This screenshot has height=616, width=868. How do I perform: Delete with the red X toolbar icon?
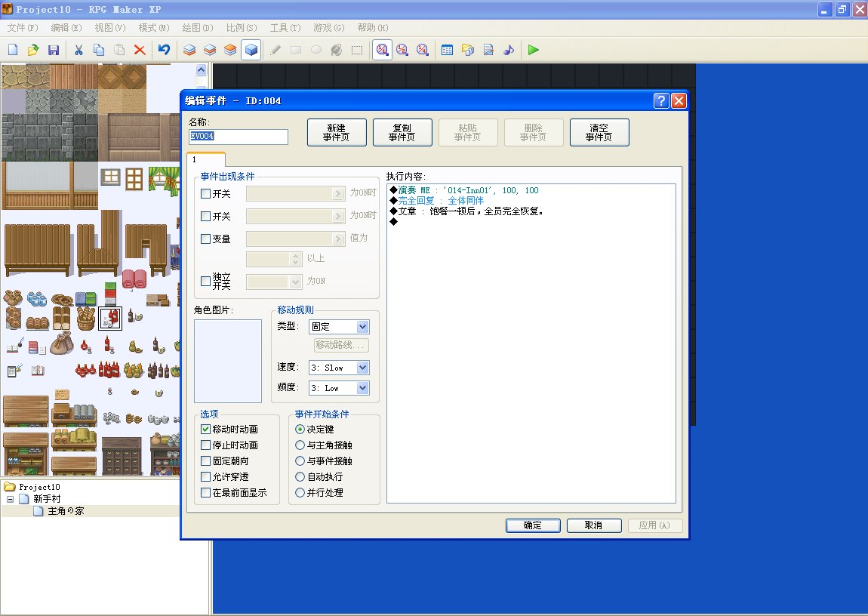tap(140, 50)
